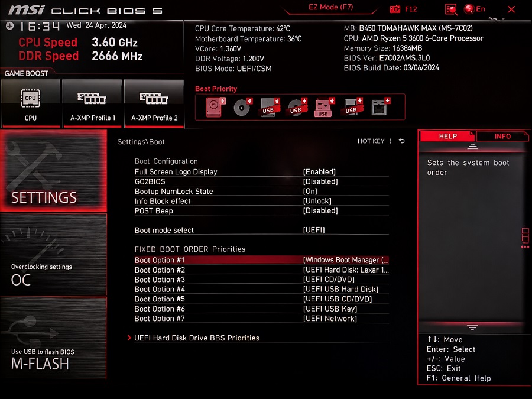Click the clock icon beside the time
Screen dimensions: 532x399
tap(9, 26)
